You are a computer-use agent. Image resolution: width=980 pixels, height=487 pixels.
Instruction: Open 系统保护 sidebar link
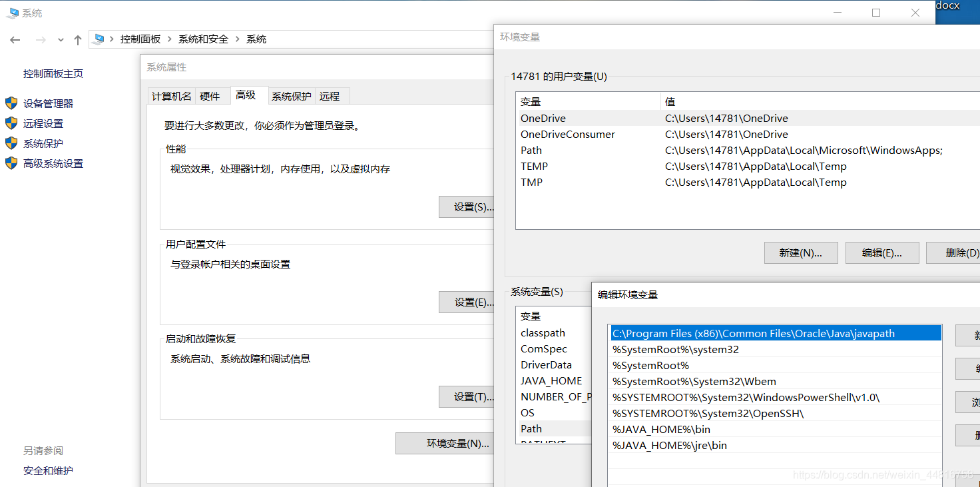tap(43, 143)
